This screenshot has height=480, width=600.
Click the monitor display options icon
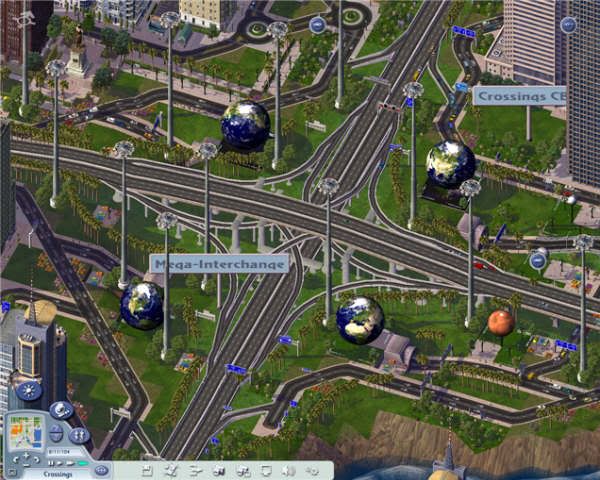coord(266,471)
